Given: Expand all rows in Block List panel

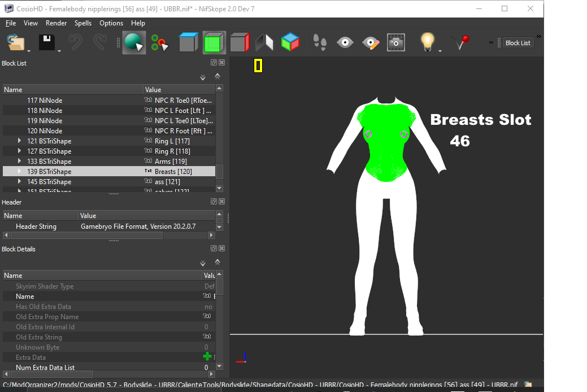Looking at the screenshot, I should [x=202, y=77].
